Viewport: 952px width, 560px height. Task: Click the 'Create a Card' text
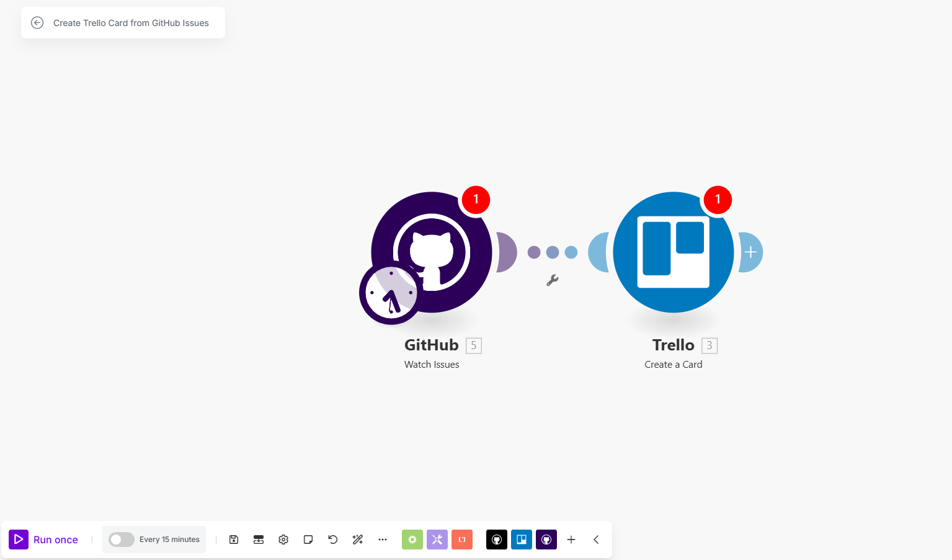pos(674,365)
